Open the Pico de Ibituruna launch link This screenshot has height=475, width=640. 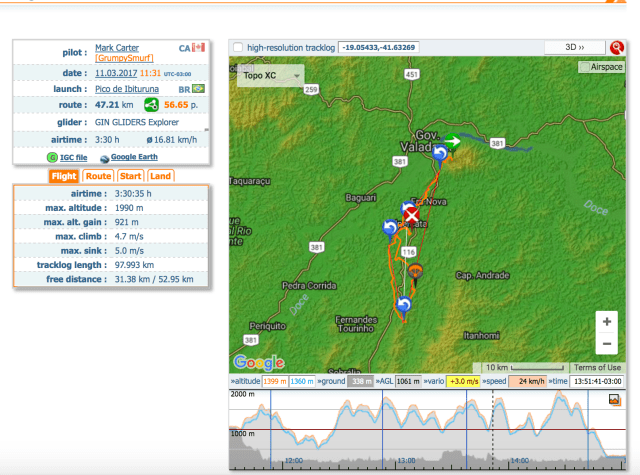click(x=129, y=89)
